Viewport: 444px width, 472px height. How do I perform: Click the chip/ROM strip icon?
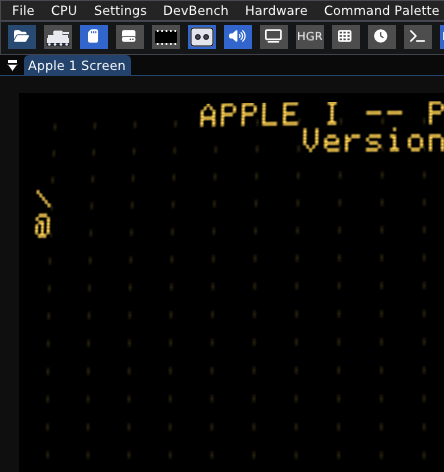coord(166,37)
